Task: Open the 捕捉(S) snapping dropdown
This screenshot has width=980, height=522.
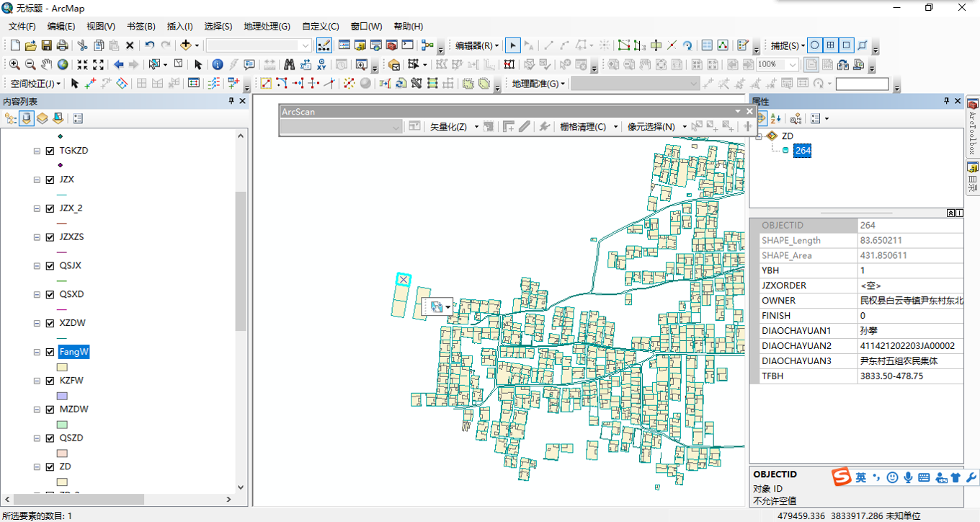Action: (x=788, y=45)
